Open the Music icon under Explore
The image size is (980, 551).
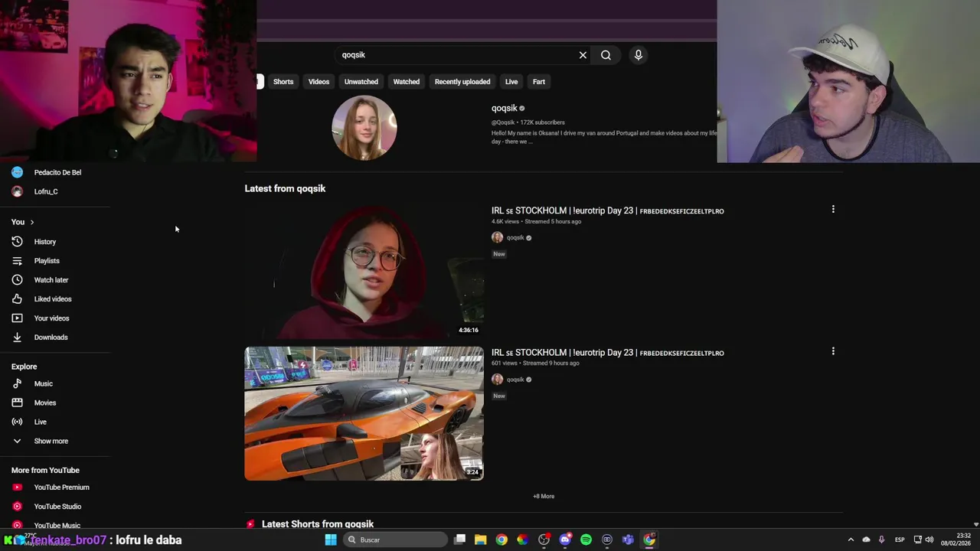click(x=17, y=383)
